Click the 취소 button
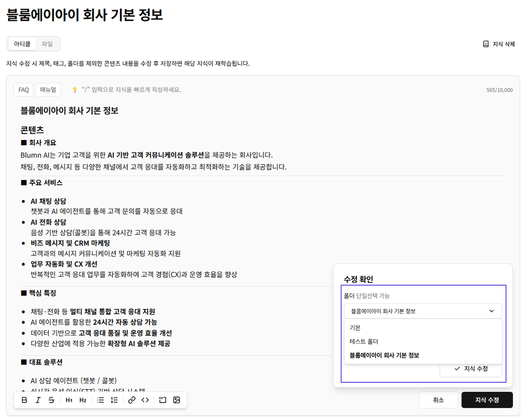The height and width of the screenshot is (420, 522). pos(438,400)
